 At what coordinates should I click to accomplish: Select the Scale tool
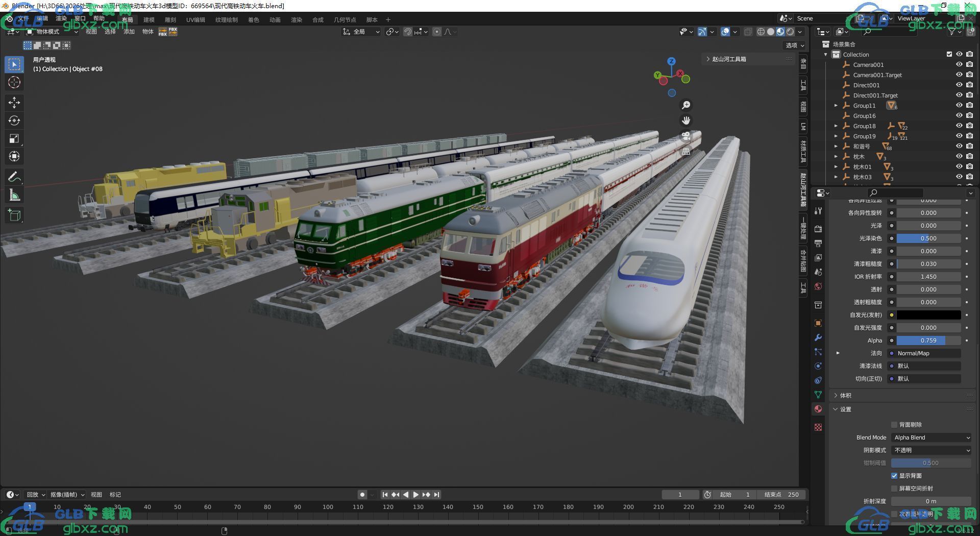(x=14, y=138)
